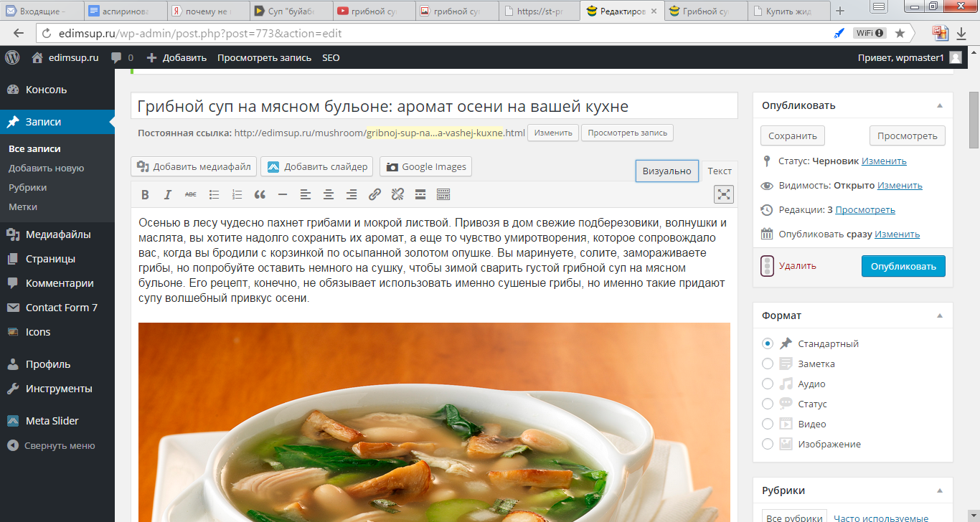Screen dimensions: 980x522
Task: Insert a blockquote
Action: [259, 194]
